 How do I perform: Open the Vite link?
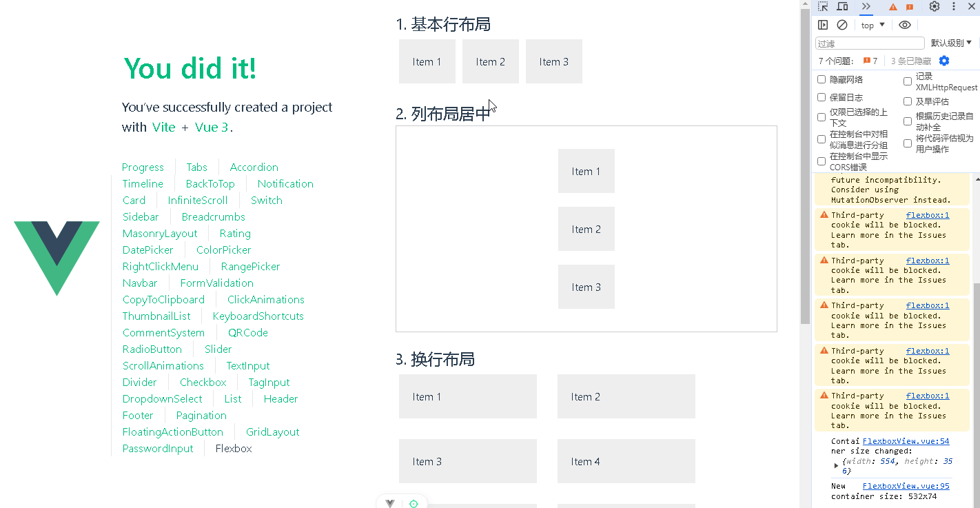tap(164, 127)
